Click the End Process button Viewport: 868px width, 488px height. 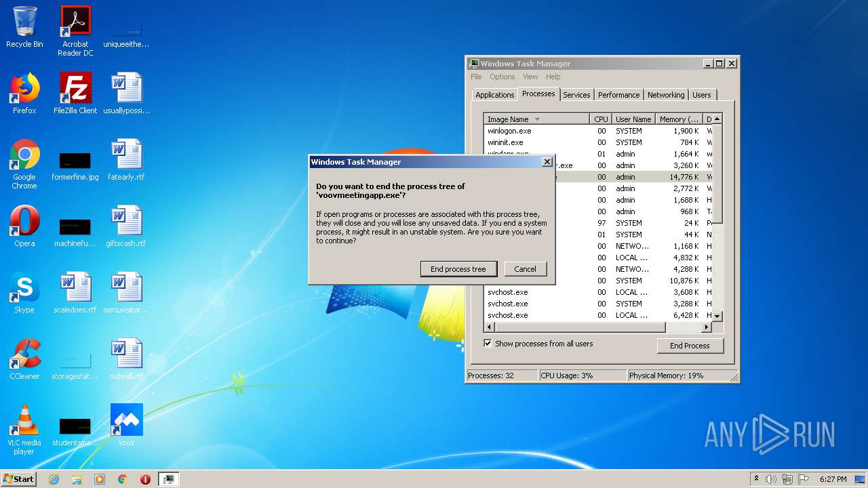click(690, 346)
